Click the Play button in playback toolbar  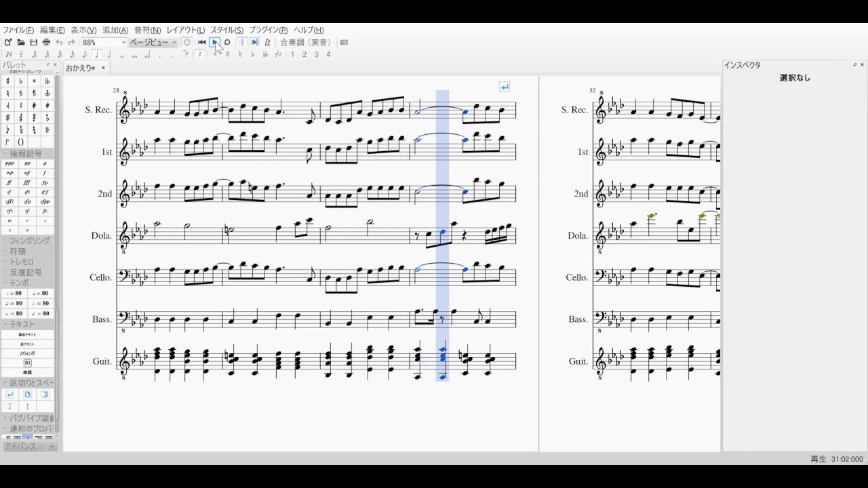(x=214, y=42)
